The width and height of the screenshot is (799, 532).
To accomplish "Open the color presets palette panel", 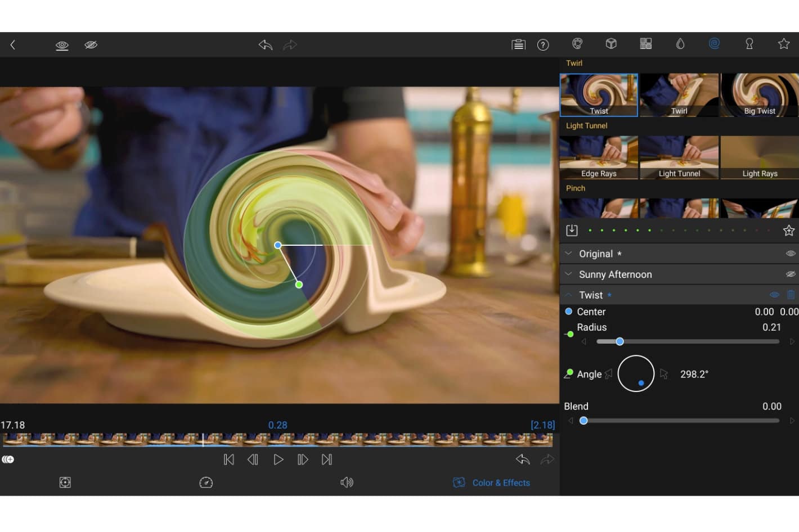I will pyautogui.click(x=577, y=43).
